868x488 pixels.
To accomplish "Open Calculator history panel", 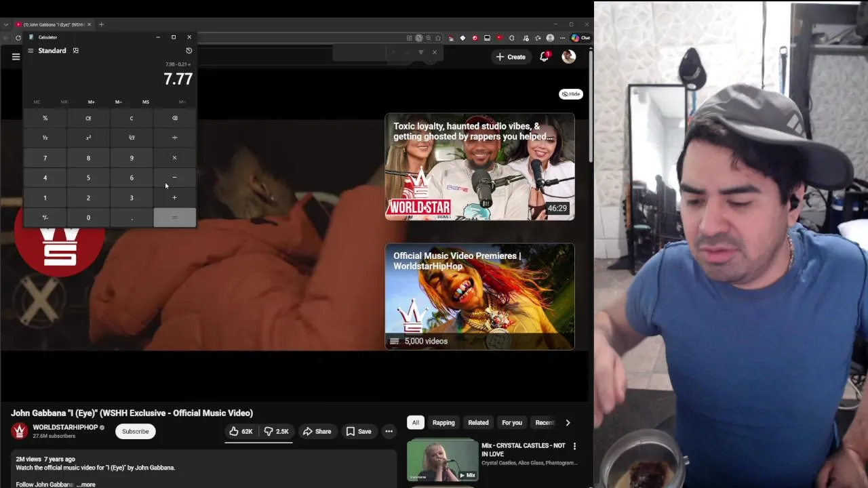I will pos(189,51).
